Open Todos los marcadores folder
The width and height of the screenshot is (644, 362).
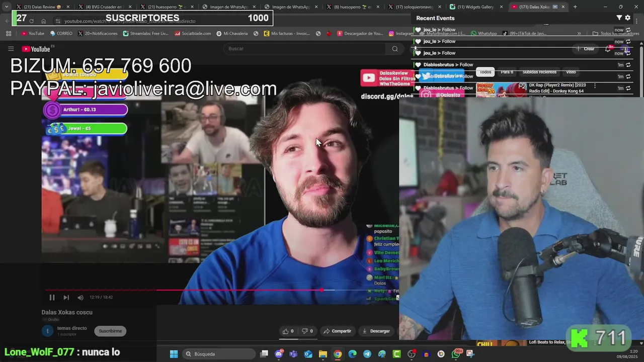point(616,34)
